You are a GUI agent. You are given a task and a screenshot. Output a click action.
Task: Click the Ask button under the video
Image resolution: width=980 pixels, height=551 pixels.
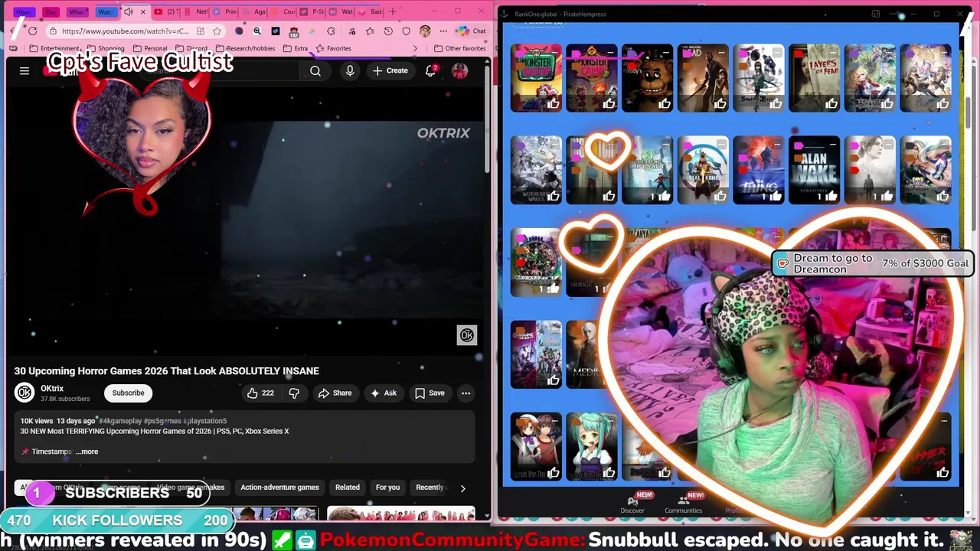coord(383,393)
